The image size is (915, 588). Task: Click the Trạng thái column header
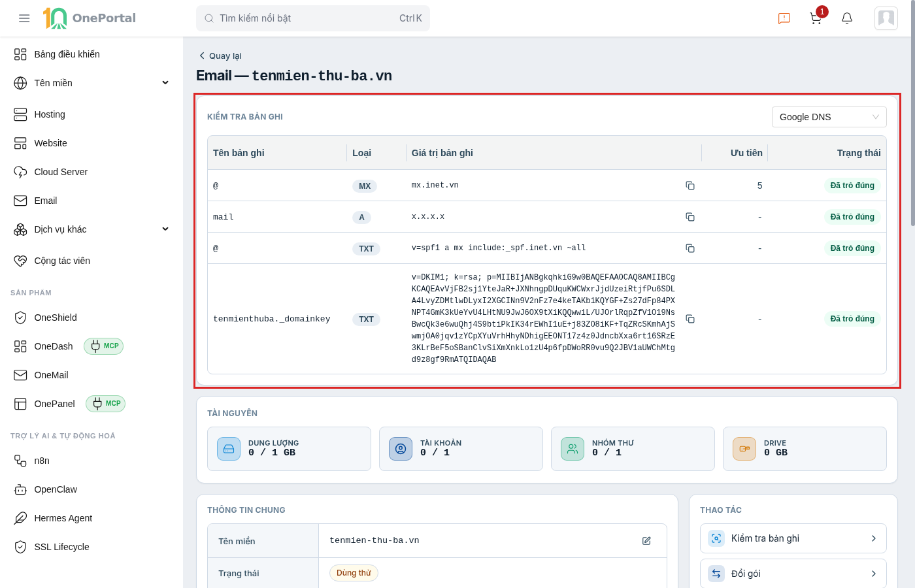(x=859, y=153)
